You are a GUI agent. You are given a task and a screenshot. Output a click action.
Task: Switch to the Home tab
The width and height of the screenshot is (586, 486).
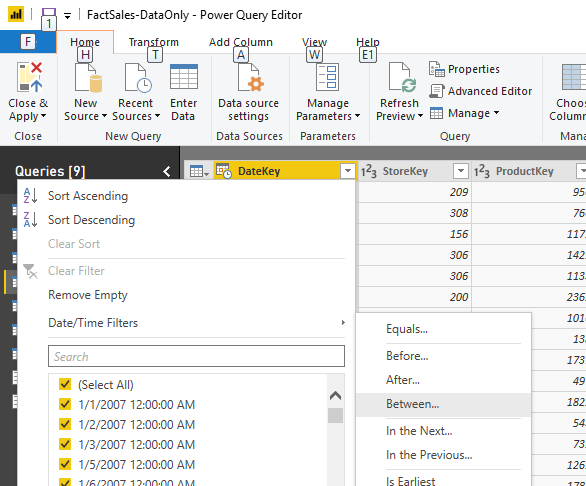tap(85, 42)
